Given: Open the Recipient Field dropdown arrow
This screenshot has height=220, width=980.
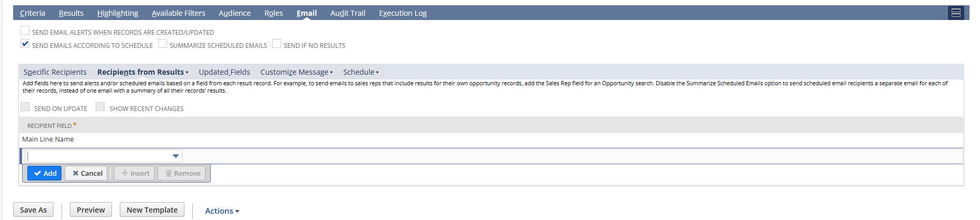Looking at the screenshot, I should tap(176, 156).
